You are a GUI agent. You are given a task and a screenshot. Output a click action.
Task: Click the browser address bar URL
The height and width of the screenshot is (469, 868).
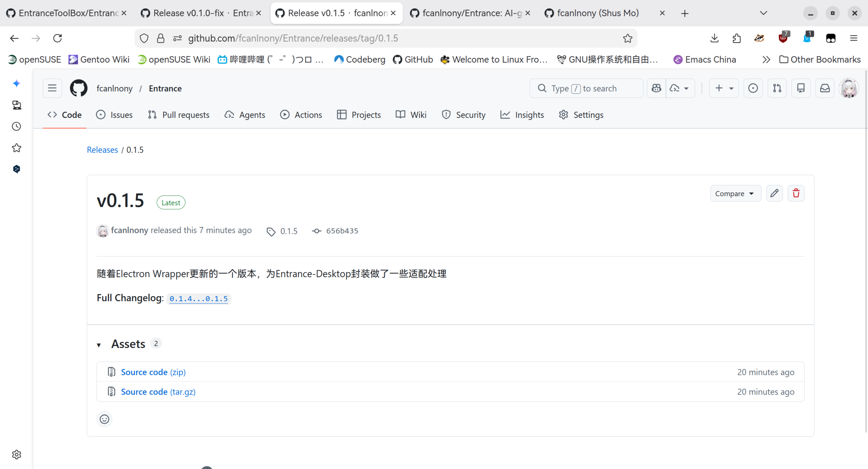click(293, 38)
